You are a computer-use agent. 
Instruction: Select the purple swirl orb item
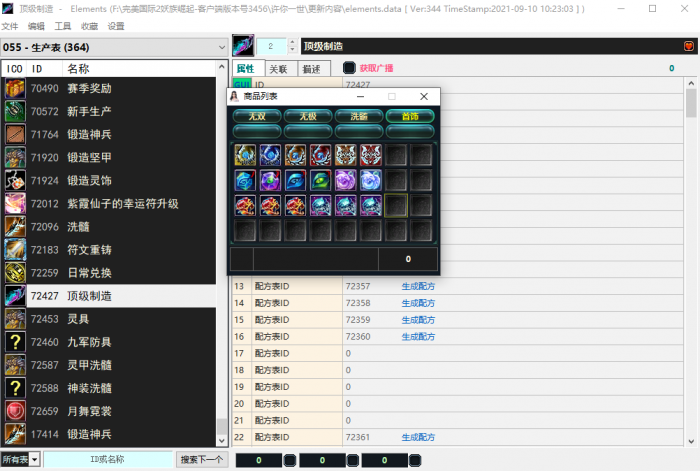click(346, 180)
